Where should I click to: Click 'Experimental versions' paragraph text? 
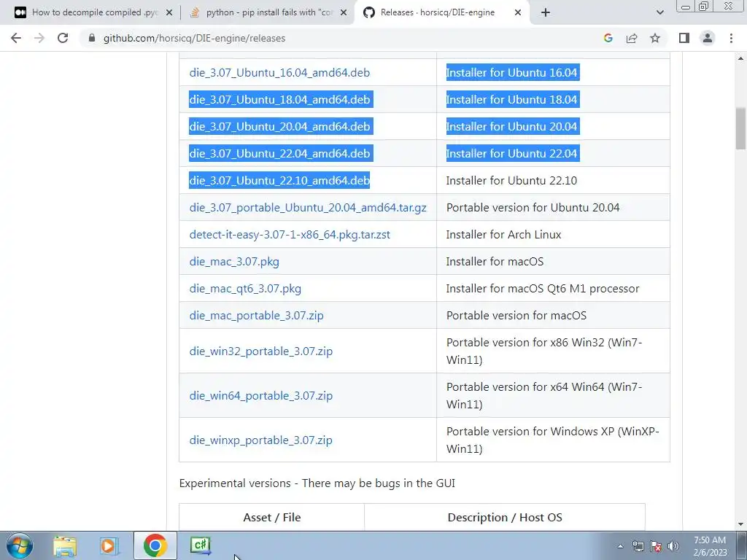[317, 483]
